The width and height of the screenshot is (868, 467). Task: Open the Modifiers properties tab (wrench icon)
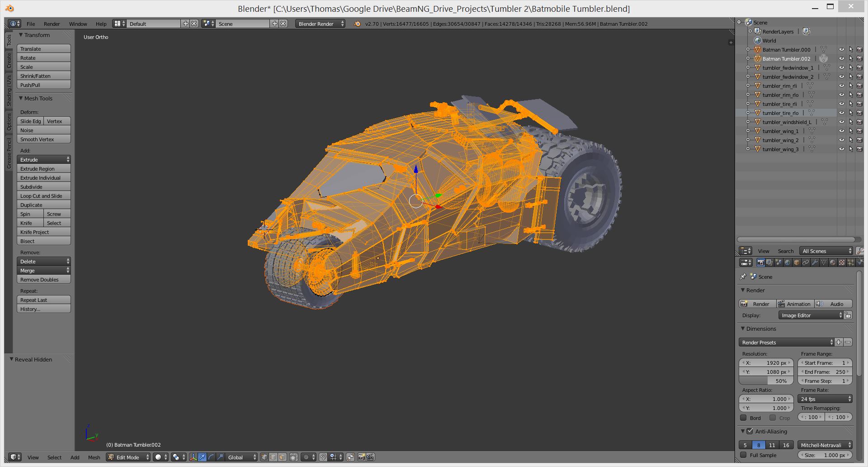(x=815, y=262)
